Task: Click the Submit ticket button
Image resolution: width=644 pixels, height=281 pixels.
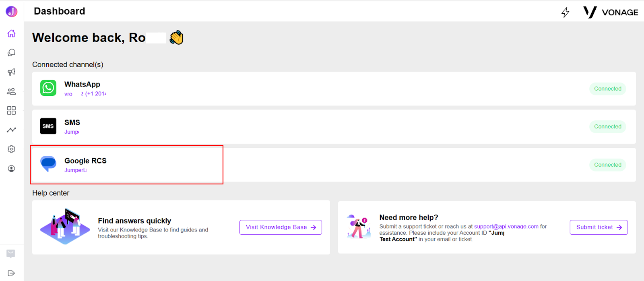Action: tap(599, 227)
